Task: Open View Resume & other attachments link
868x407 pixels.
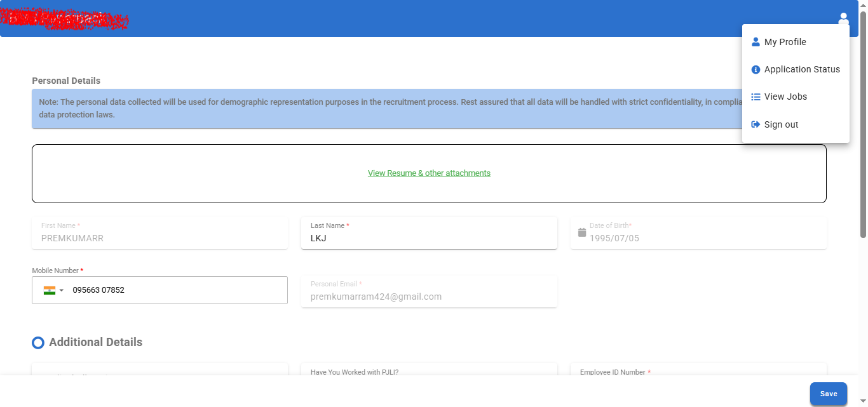Action: [x=429, y=173]
